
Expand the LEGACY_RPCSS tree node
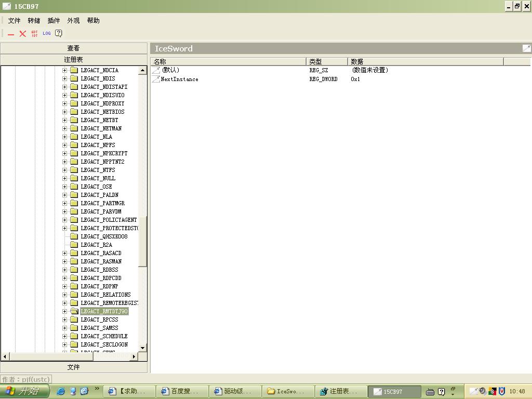click(65, 320)
